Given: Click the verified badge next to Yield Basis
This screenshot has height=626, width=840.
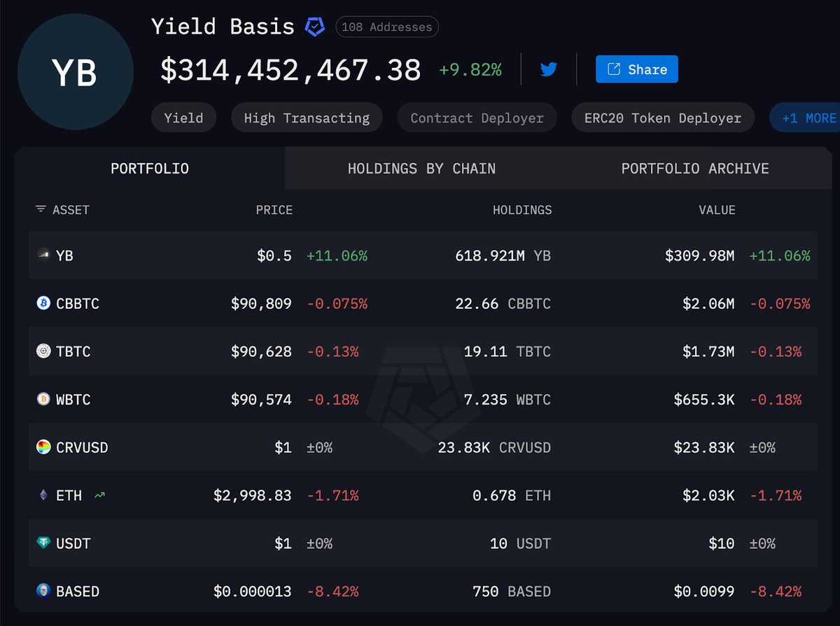Looking at the screenshot, I should 314,27.
